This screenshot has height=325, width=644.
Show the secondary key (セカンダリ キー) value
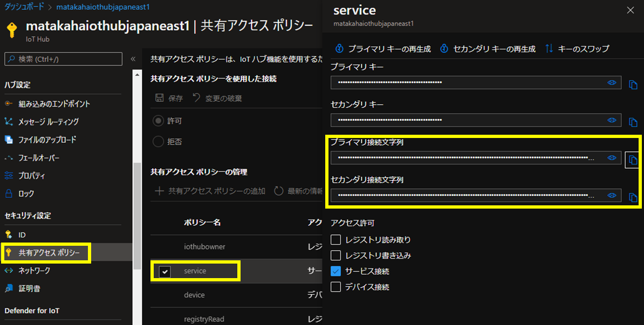coord(612,120)
